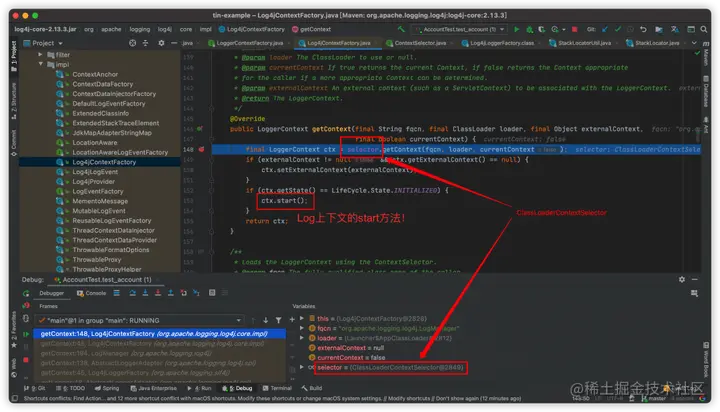Click Run with Coverage icon
Image resolution: width=720 pixels, height=412 pixels.
(542, 29)
